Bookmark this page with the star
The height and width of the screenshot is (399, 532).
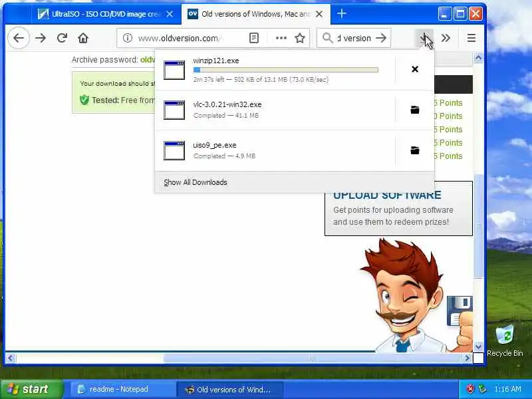point(300,38)
